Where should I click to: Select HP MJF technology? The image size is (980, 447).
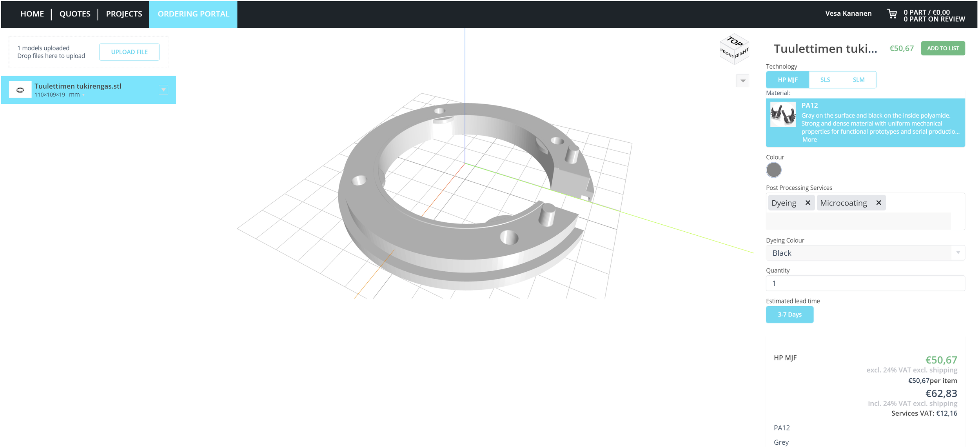pyautogui.click(x=788, y=80)
